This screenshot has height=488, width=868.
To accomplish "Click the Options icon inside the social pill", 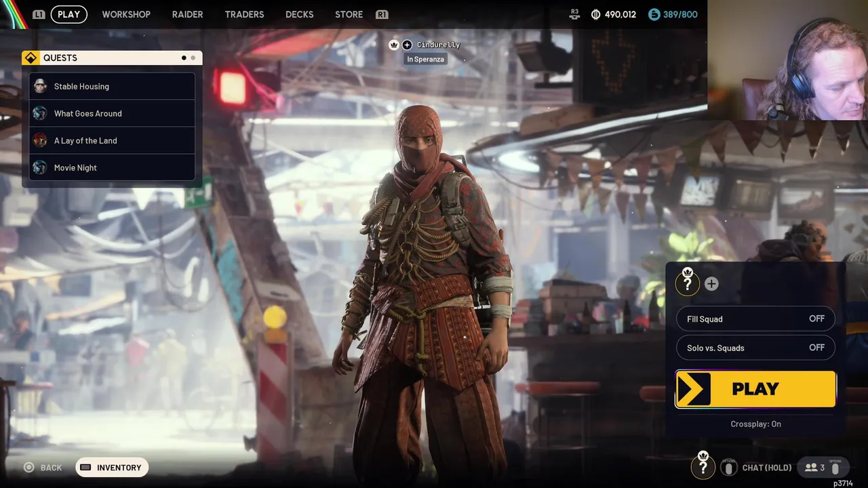I will click(x=835, y=468).
